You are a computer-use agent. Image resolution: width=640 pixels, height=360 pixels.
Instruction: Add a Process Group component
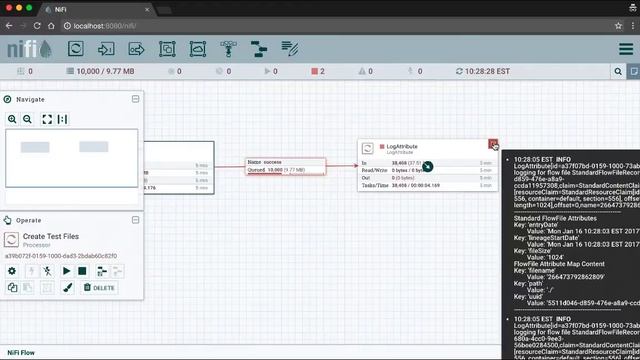(x=167, y=49)
